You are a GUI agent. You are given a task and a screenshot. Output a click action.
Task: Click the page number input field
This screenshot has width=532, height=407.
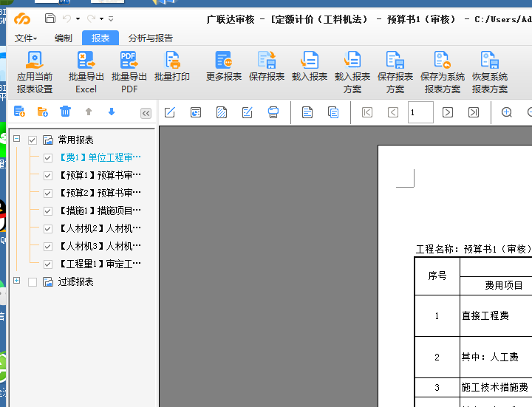pyautogui.click(x=420, y=112)
